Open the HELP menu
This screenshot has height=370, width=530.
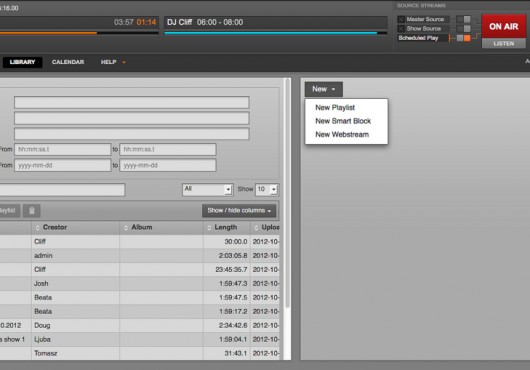[x=109, y=62]
